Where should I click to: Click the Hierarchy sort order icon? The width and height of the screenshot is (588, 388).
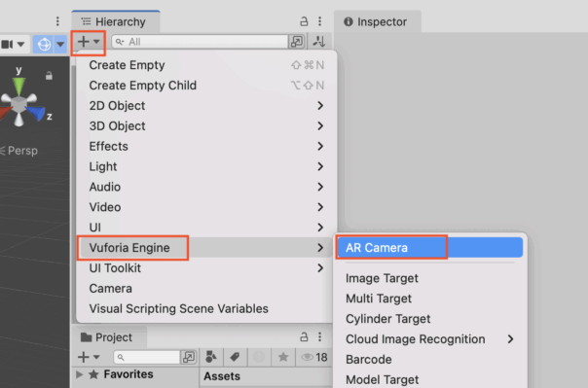tap(319, 41)
